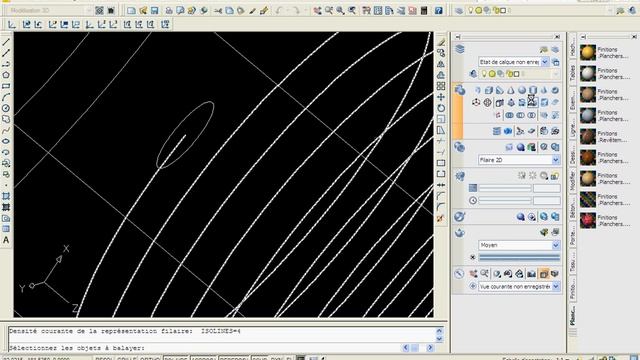Click the Mirror modify tool

click(441, 64)
